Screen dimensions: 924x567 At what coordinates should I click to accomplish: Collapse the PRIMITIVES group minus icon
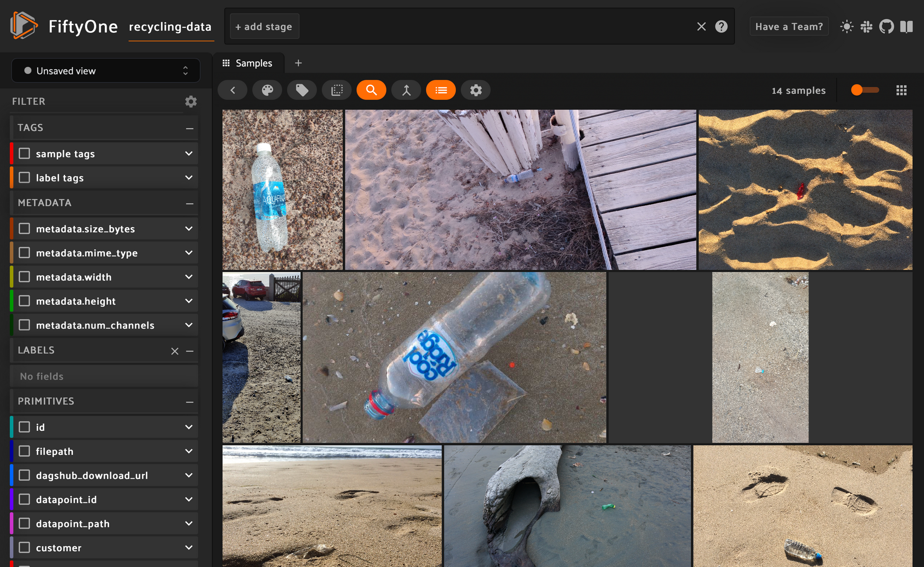pos(189,402)
